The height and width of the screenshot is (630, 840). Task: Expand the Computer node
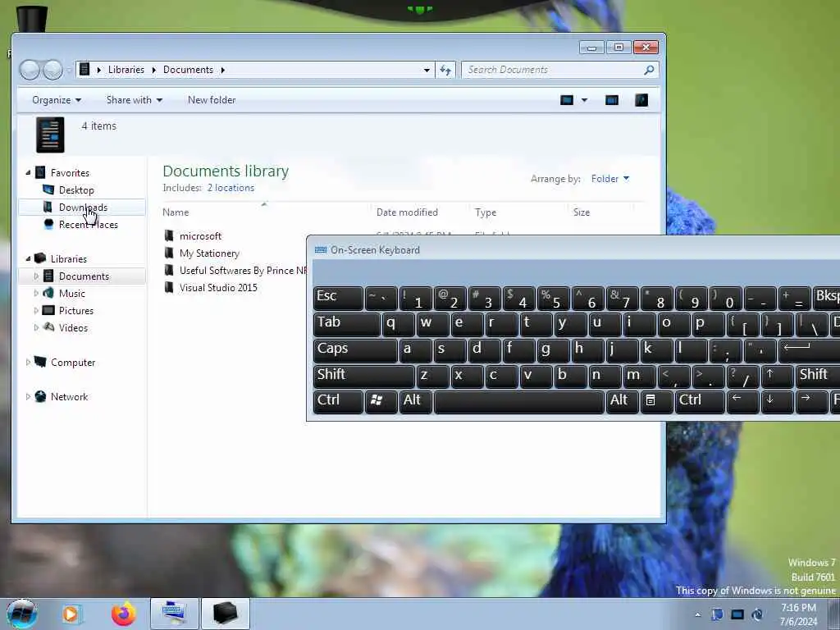tap(28, 363)
